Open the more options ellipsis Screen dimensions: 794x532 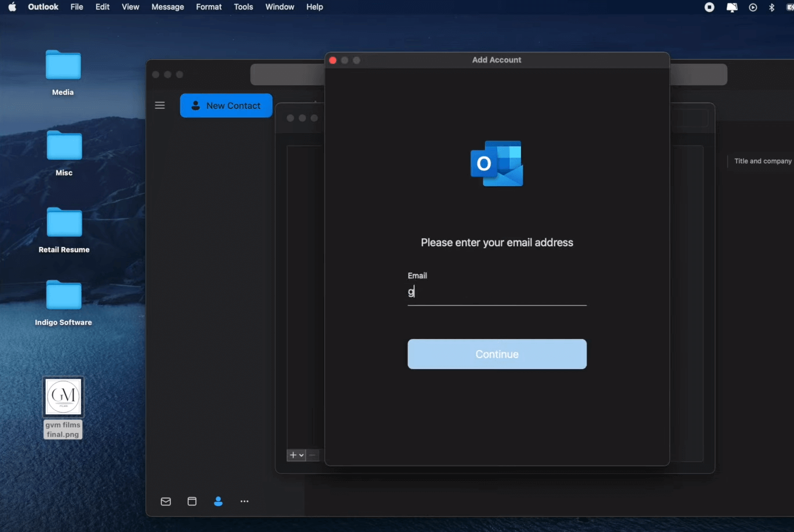tap(244, 501)
